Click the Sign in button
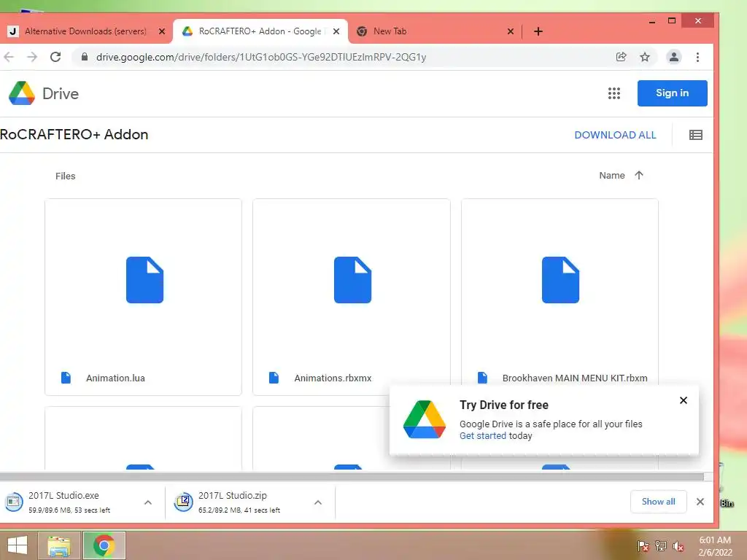 (x=672, y=93)
